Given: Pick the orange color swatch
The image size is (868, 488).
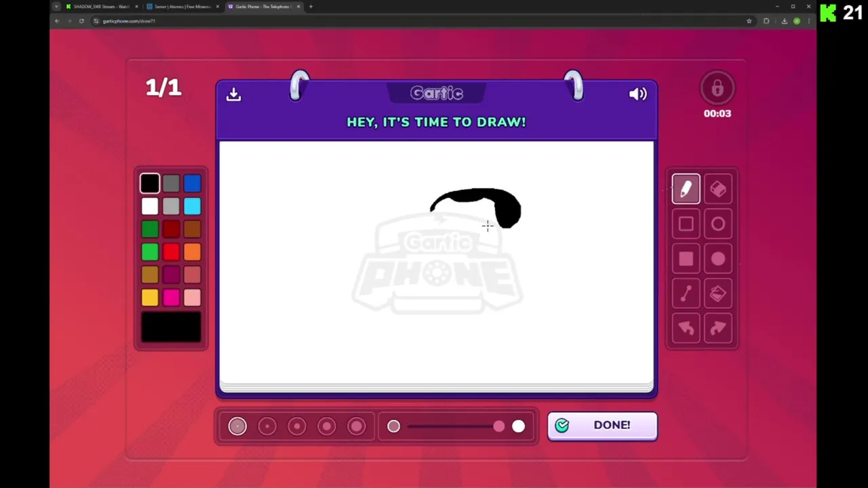Looking at the screenshot, I should (x=192, y=252).
